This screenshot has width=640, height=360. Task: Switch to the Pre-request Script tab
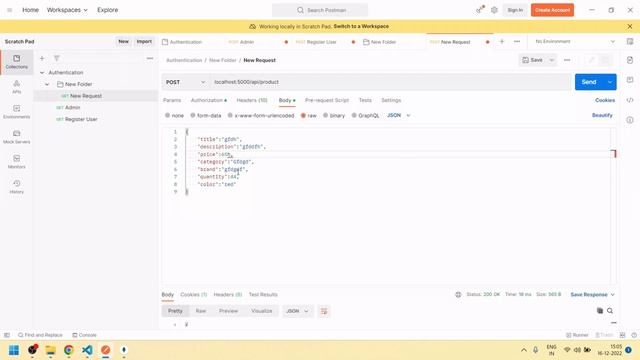[327, 100]
